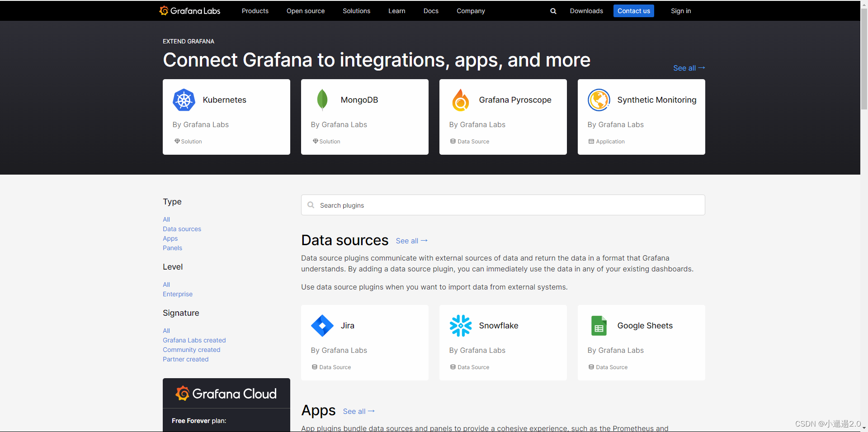The height and width of the screenshot is (432, 868).
Task: Click the magnifier icon in Search plugins box
Action: click(311, 205)
